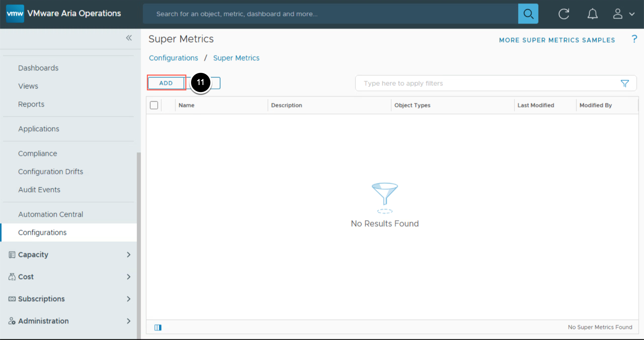Click the Cost menu icon
Screen dimensions: 644x340
pyautogui.click(x=12, y=277)
